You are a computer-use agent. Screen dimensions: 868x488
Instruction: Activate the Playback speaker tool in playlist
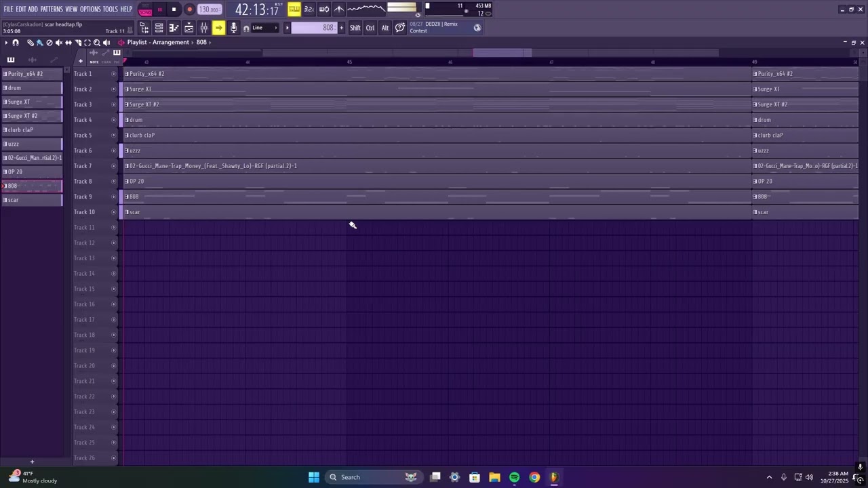pos(106,43)
